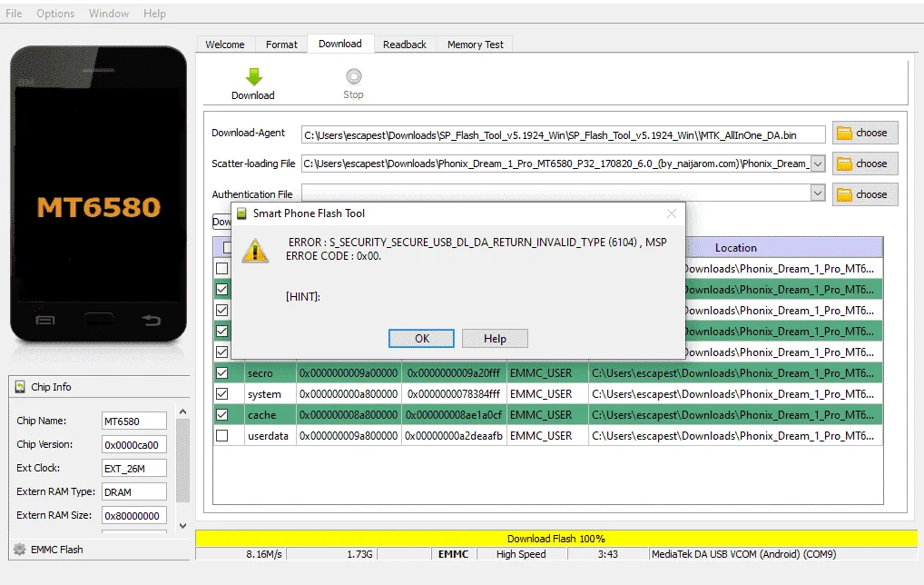The height and width of the screenshot is (585, 924).
Task: Click the Chip Version field 0x0000ca00
Action: point(134,444)
